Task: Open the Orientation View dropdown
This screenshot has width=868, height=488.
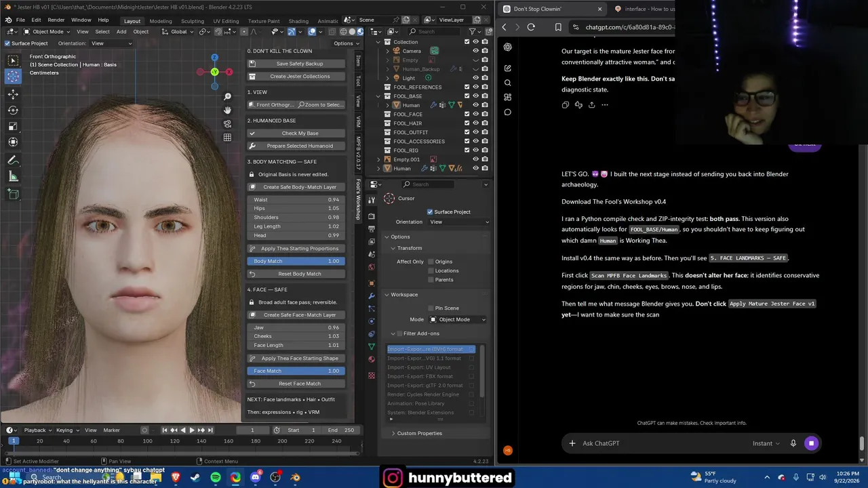Action: point(459,222)
